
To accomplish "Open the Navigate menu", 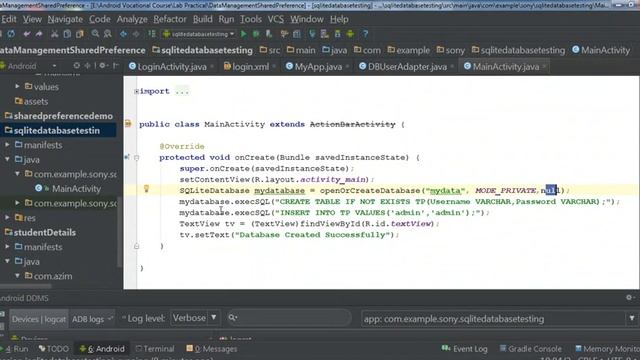I will 65,19.
